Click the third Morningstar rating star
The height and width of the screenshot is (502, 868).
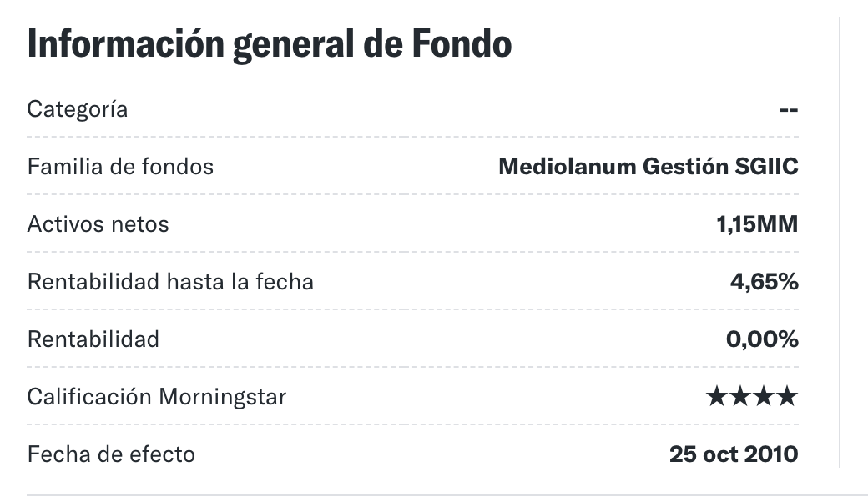[764, 396]
